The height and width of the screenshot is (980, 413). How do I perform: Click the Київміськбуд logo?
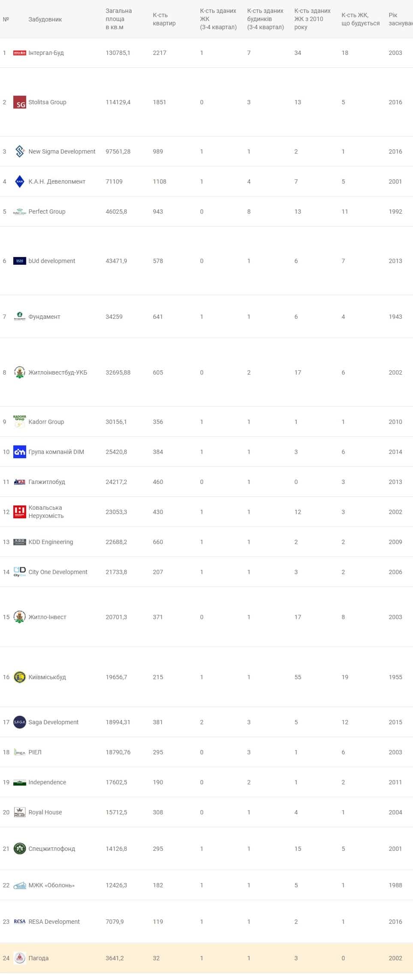click(x=20, y=677)
